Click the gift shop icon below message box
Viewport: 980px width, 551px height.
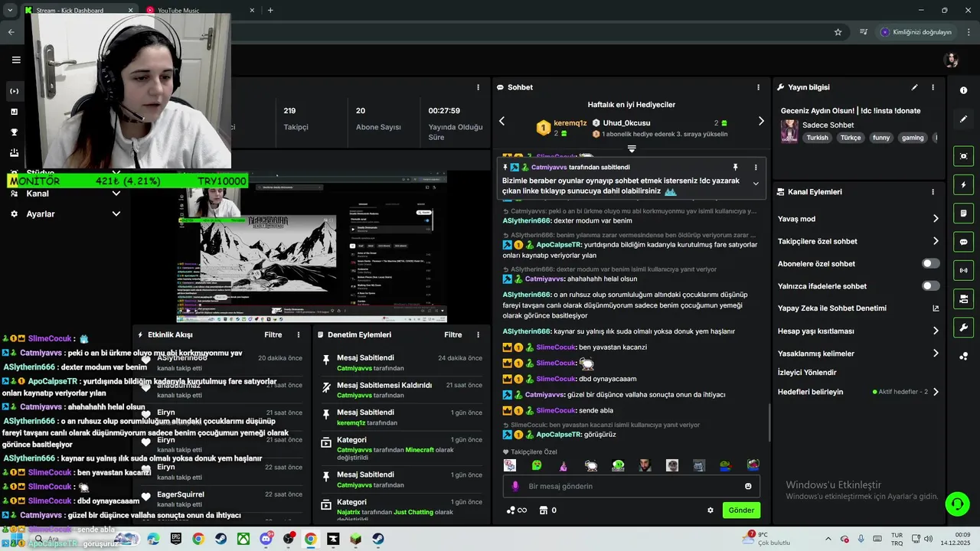point(544,510)
